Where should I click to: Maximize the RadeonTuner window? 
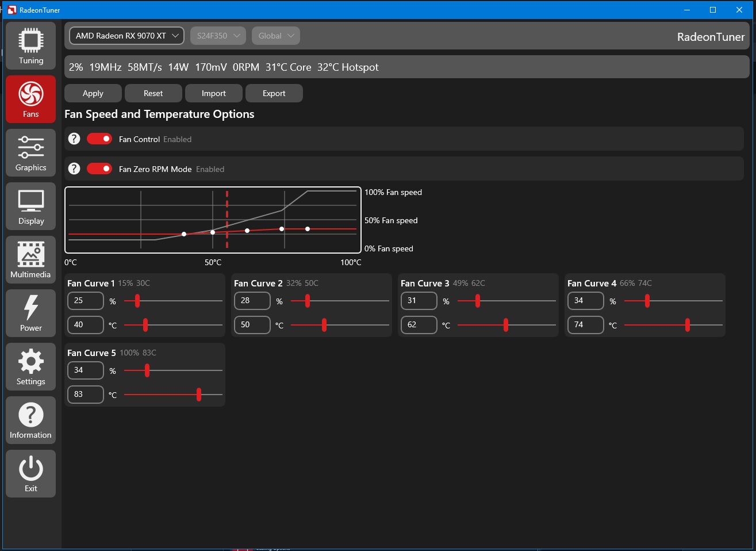click(x=713, y=10)
